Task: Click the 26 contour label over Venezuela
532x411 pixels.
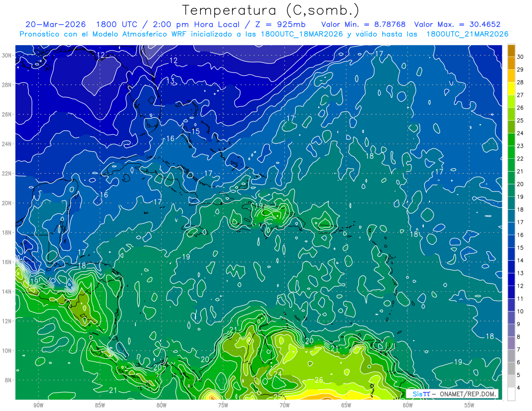Action: tap(319, 380)
